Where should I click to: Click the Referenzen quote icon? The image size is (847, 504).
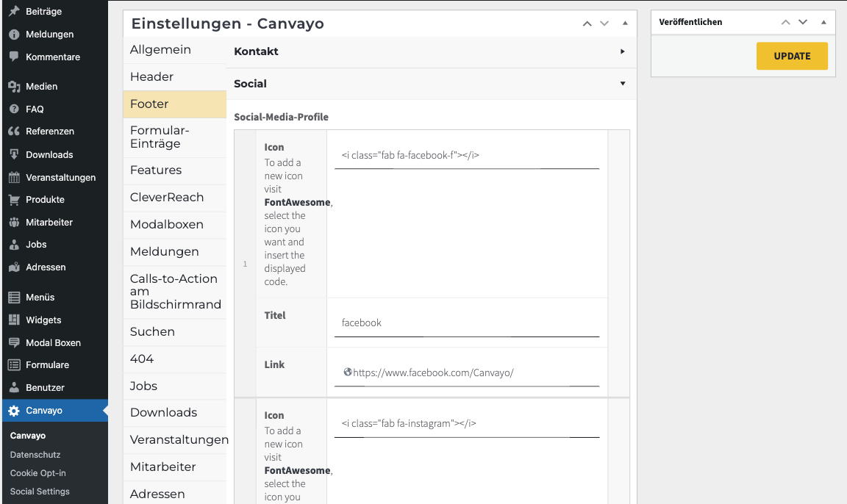point(14,132)
